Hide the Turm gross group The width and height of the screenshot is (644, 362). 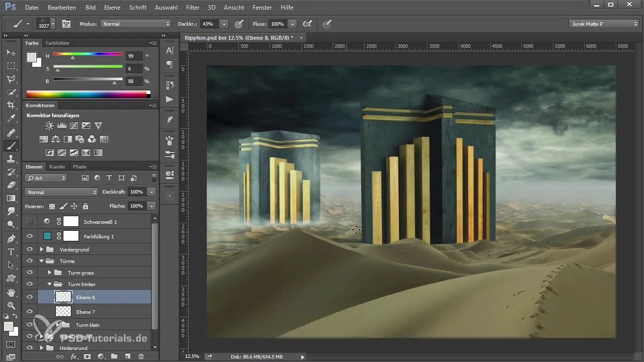point(30,273)
